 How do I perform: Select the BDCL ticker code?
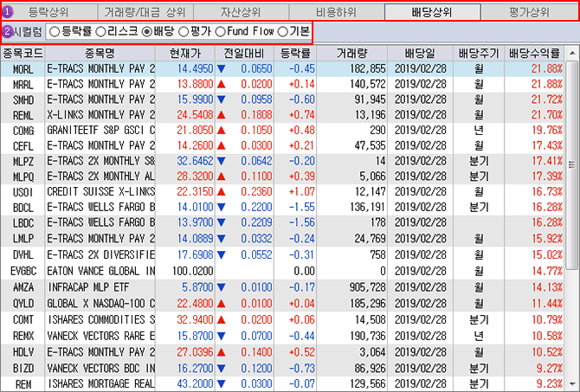coord(23,208)
